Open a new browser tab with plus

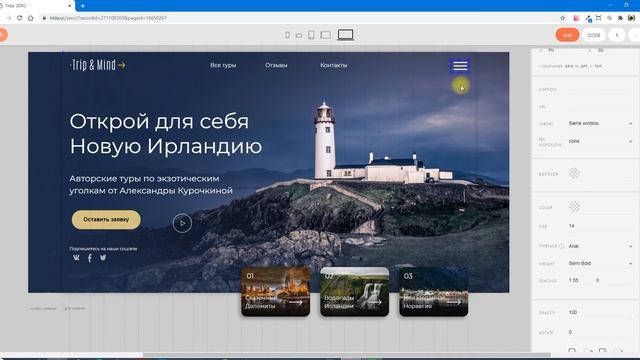pyautogui.click(x=83, y=6)
